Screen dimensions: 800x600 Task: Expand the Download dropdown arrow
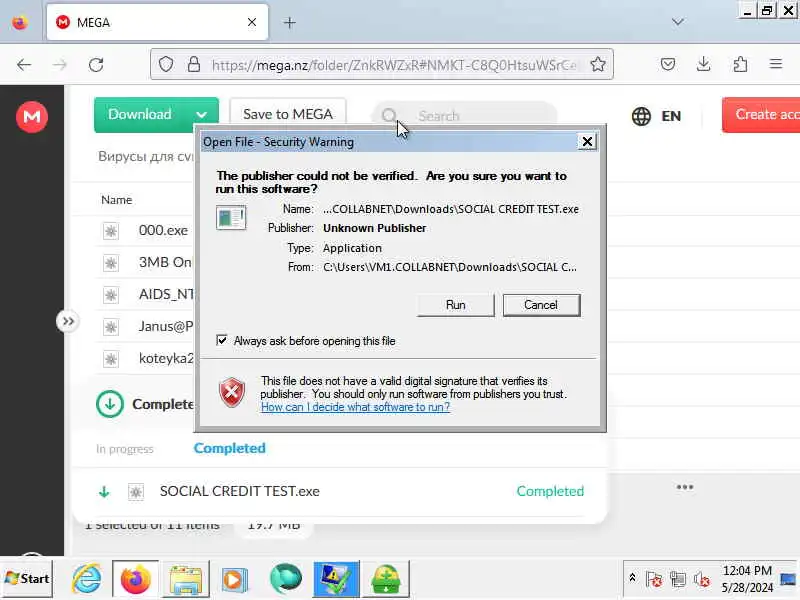pyautogui.click(x=202, y=115)
